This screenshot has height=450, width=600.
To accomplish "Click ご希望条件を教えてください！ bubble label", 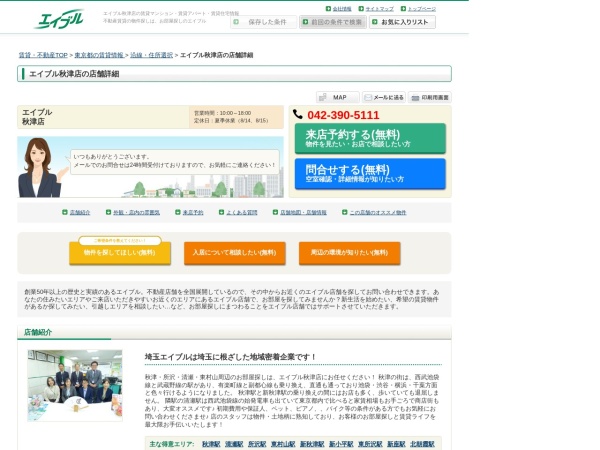I will point(120,240).
